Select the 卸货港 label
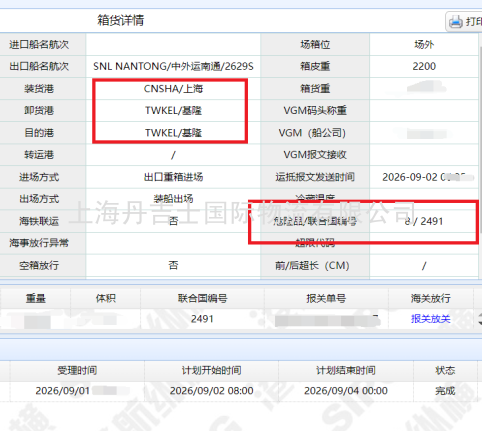The height and width of the screenshot is (431, 482). tap(39, 110)
